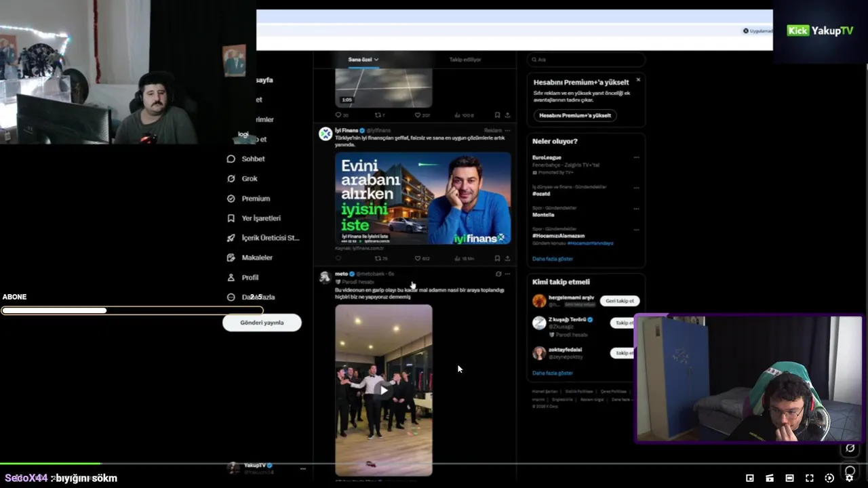The height and width of the screenshot is (488, 868).
Task: Click Geri takip et for hergelemami arşiv
Action: point(620,301)
